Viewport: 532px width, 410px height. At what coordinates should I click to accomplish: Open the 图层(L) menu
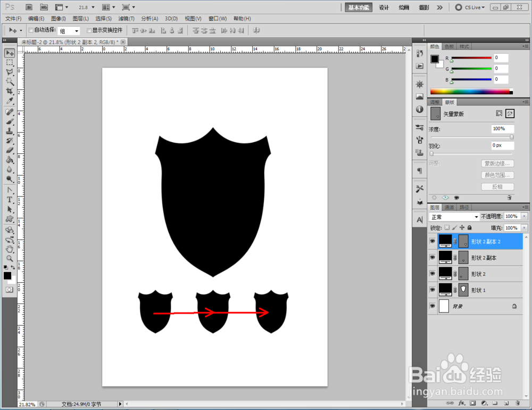coord(81,18)
